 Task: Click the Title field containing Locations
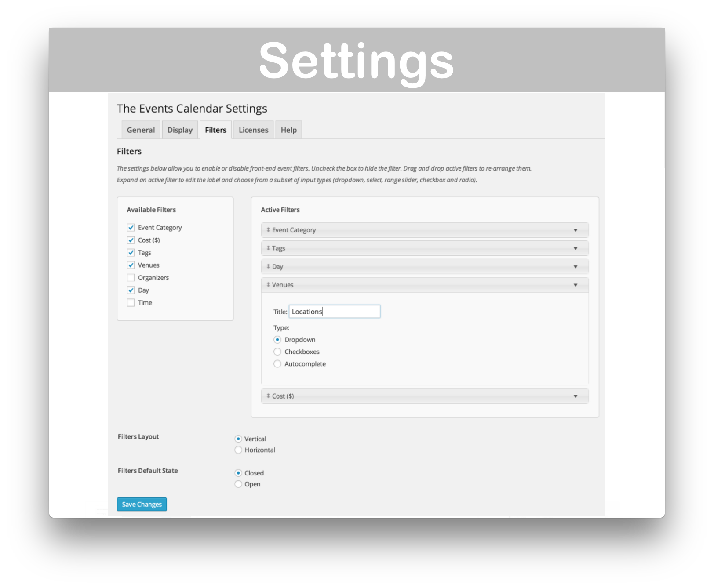(x=335, y=312)
